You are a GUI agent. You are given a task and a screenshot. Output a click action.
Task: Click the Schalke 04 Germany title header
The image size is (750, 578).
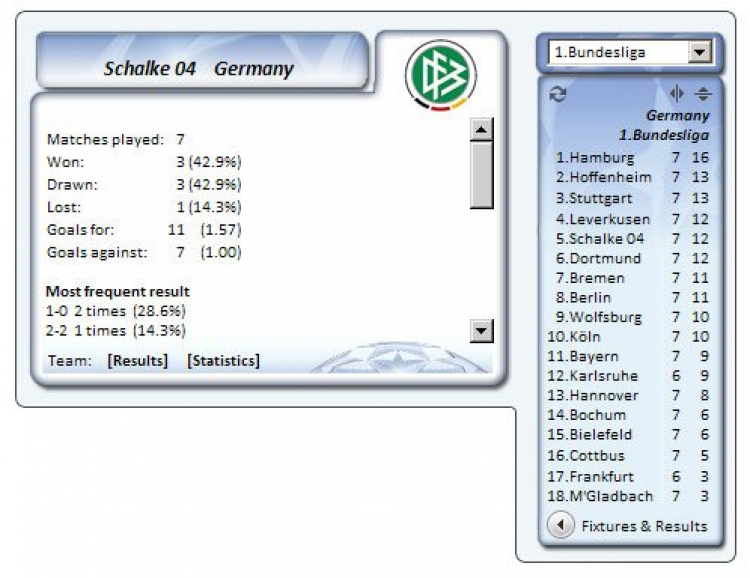[199, 69]
